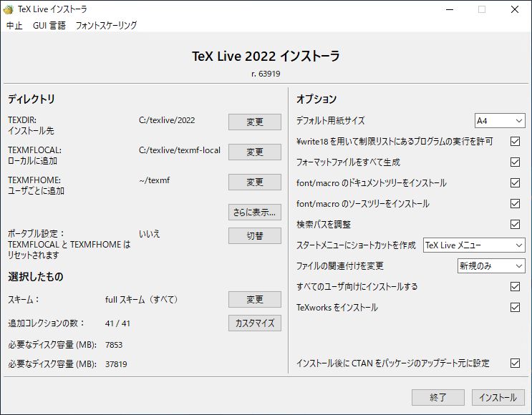
Task: Toggle the ¥write18 restricted programs checkbox
Action: (x=515, y=142)
